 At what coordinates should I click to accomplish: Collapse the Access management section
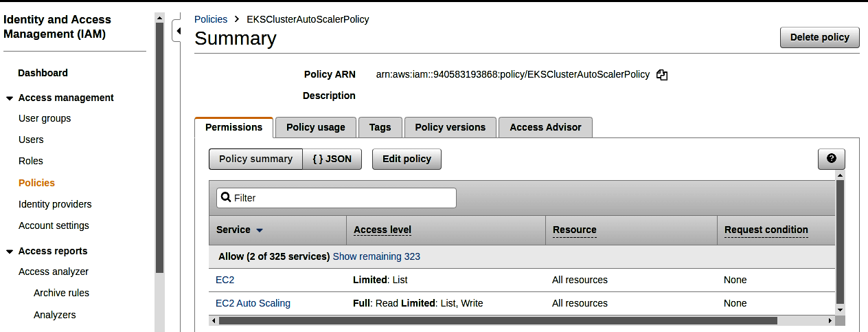10,98
